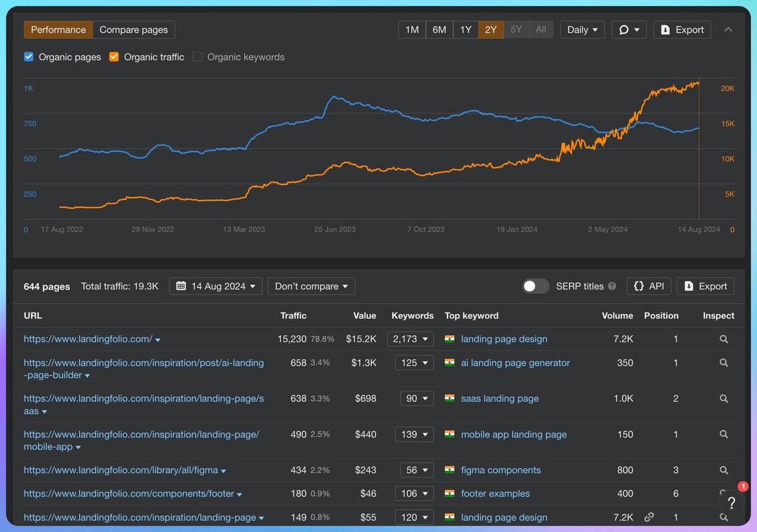Expand the 125 keywords dropdown
The width and height of the screenshot is (757, 532).
tap(414, 363)
